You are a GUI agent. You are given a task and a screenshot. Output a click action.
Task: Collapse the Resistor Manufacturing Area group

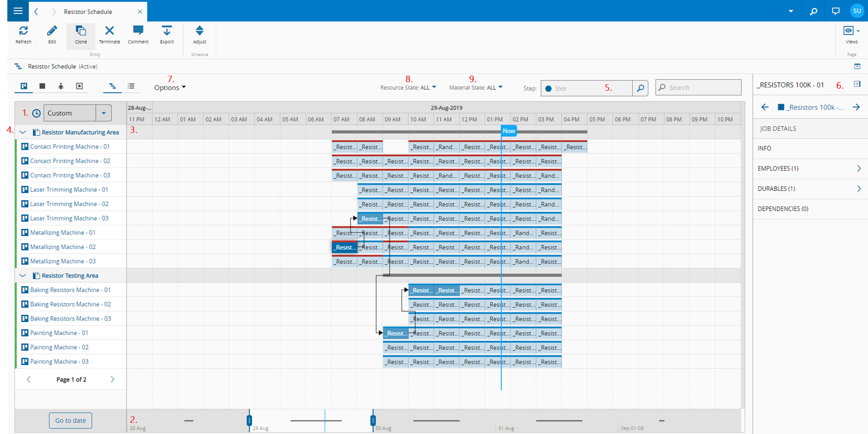pos(23,132)
